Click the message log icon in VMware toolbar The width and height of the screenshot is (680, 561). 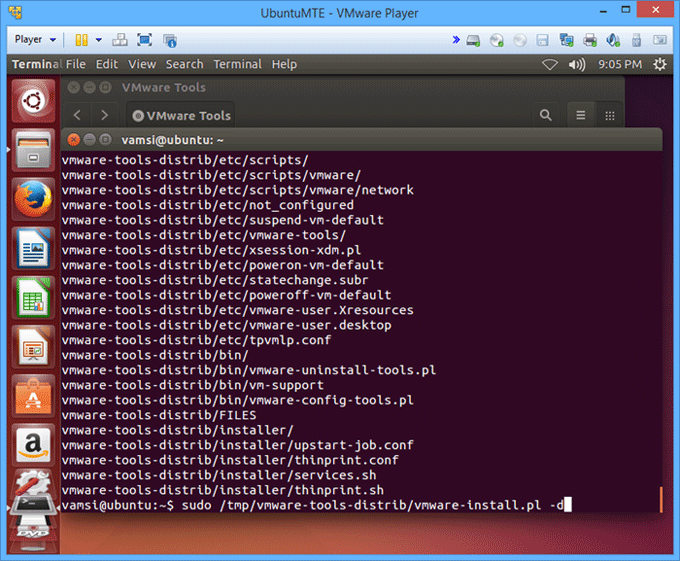point(660,40)
